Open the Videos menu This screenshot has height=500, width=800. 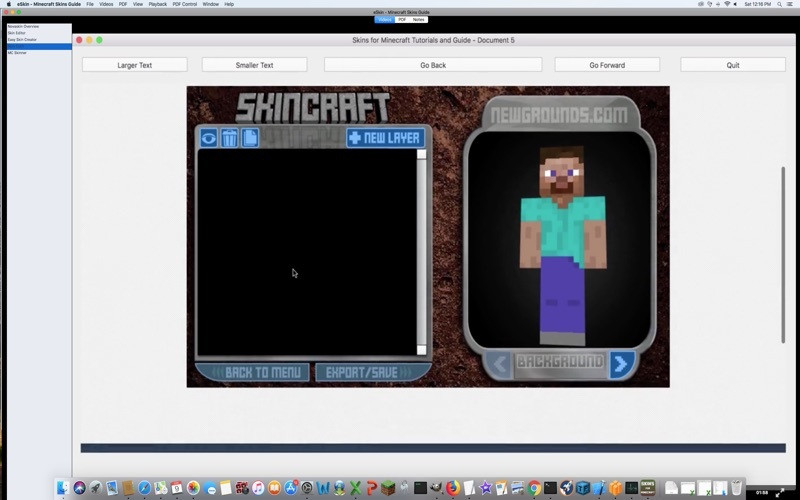click(x=106, y=4)
